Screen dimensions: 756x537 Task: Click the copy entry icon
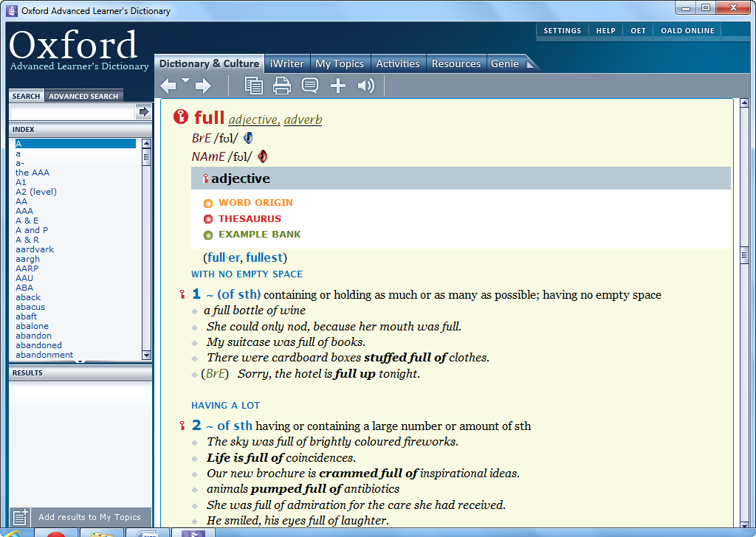pos(254,86)
